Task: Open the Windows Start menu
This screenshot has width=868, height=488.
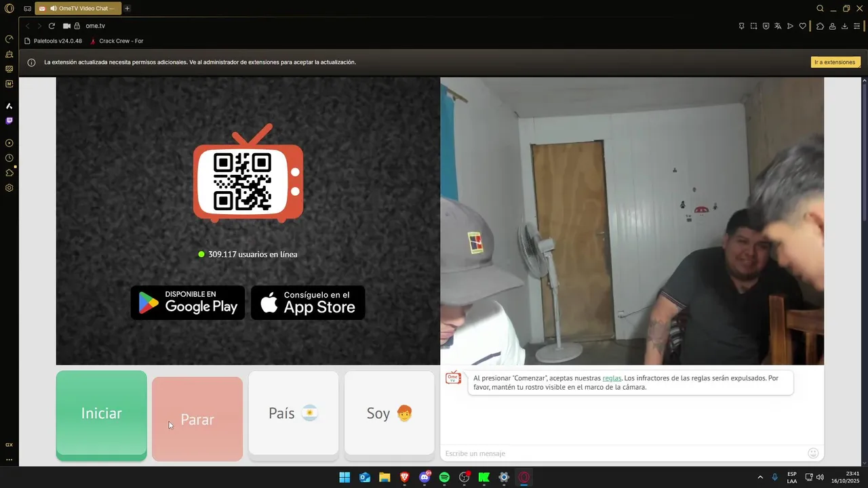Action: pyautogui.click(x=344, y=477)
